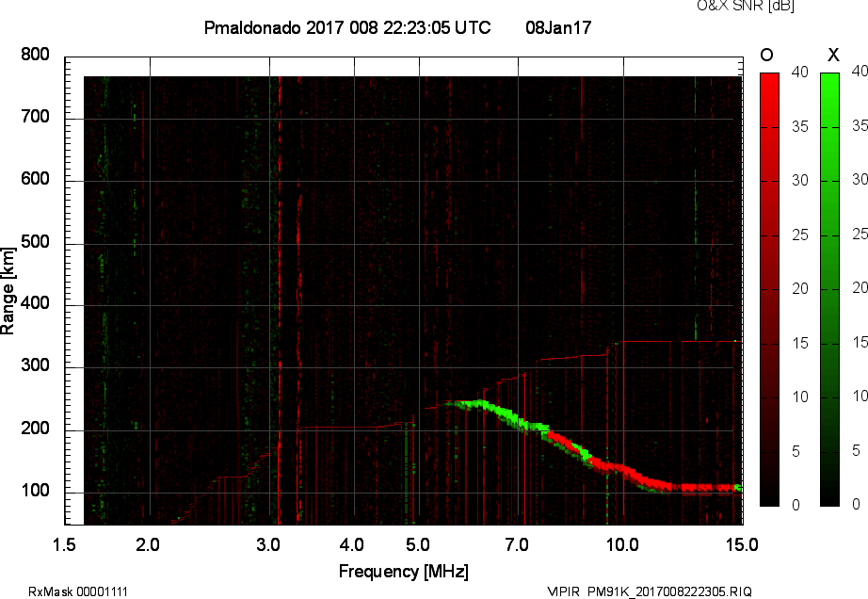Click the 800 range tick label
868x599 pixels.
[x=35, y=55]
